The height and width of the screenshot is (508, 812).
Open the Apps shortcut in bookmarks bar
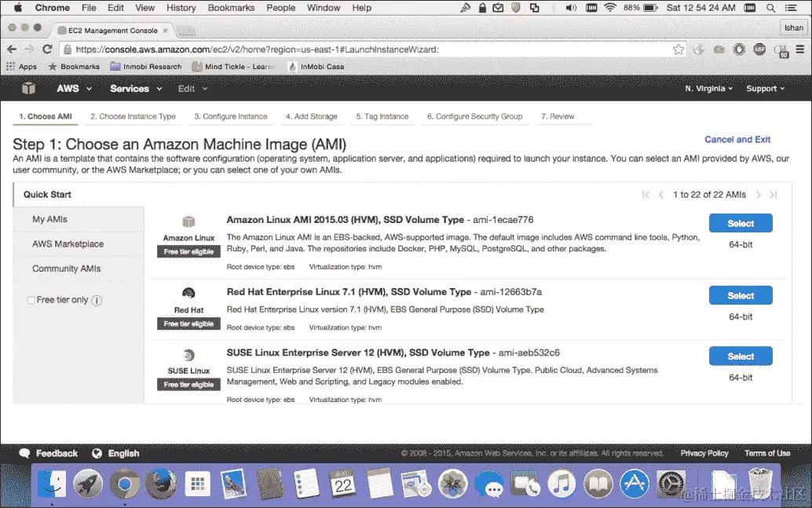[x=21, y=66]
